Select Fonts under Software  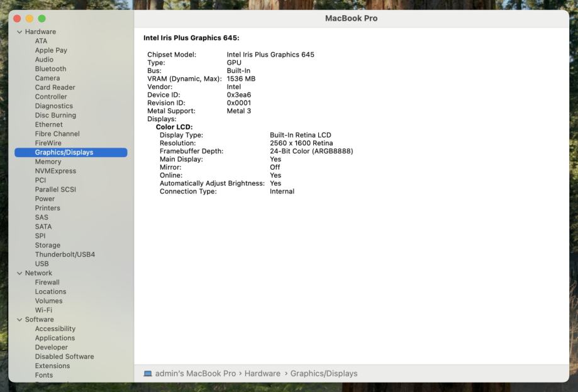click(x=44, y=375)
